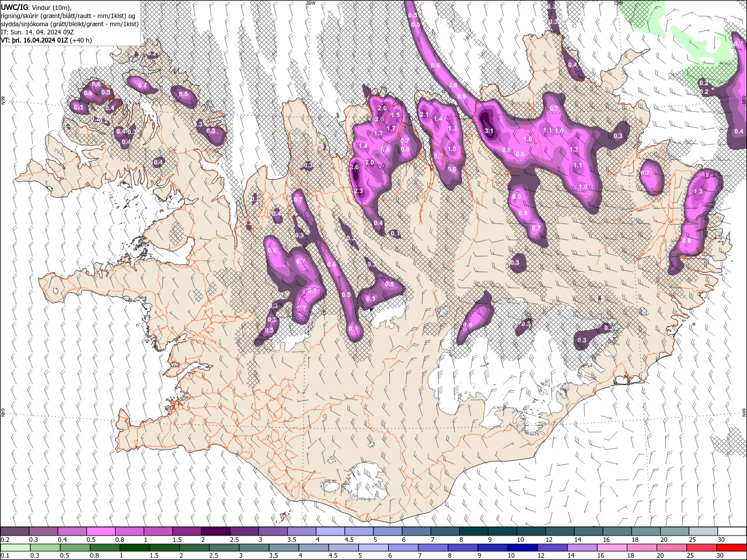
Task: Click the light blue upper legend swatch labeled 4
Action: [x=330, y=531]
